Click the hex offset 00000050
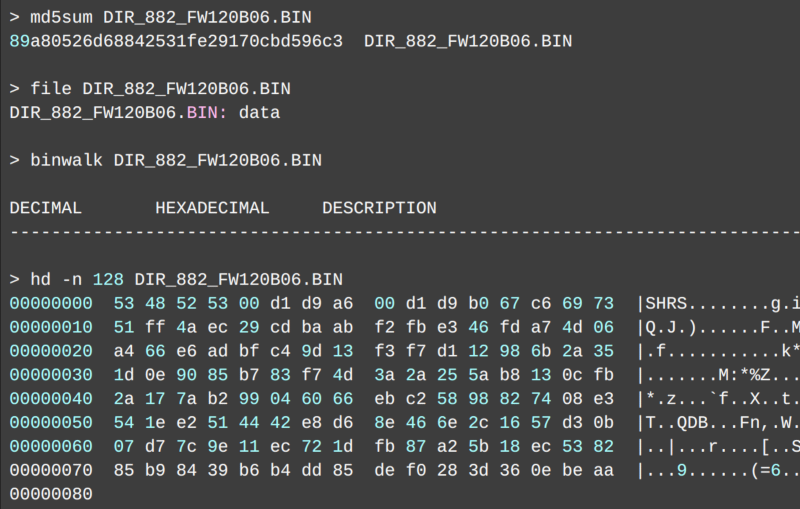Viewport: 800px width, 509px height. point(51,422)
